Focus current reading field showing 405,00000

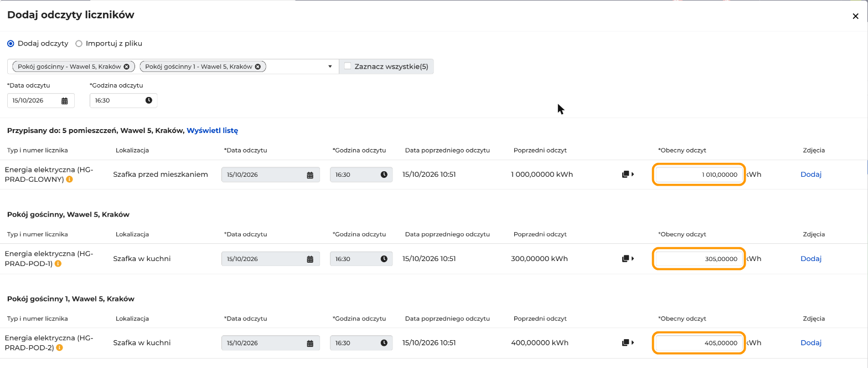[x=699, y=343]
